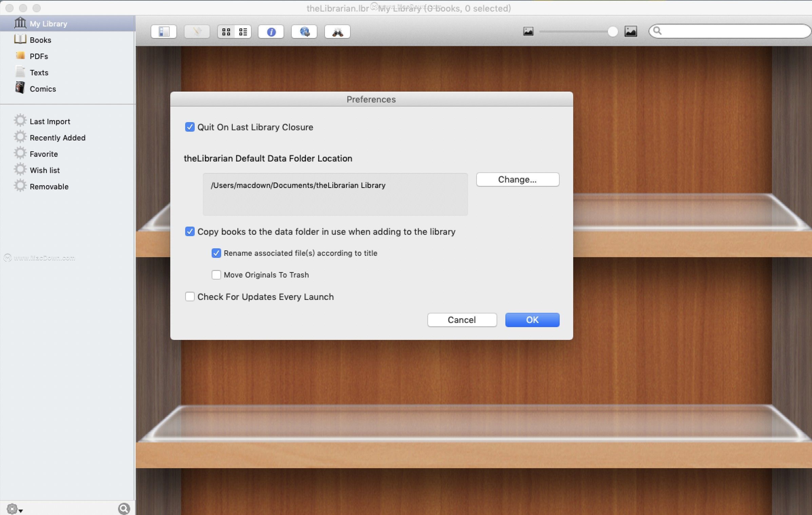Screen dimensions: 812x515
Task: Enable Check For Updates Every Launch
Action: [190, 297]
